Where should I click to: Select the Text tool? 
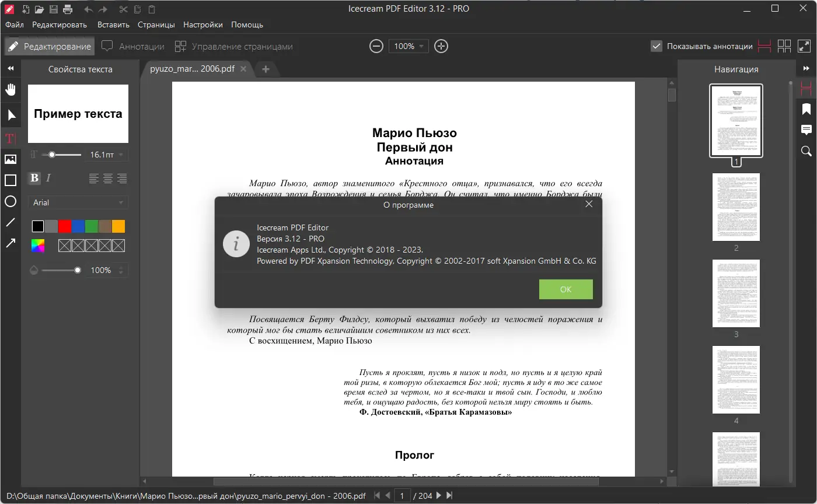pos(11,138)
